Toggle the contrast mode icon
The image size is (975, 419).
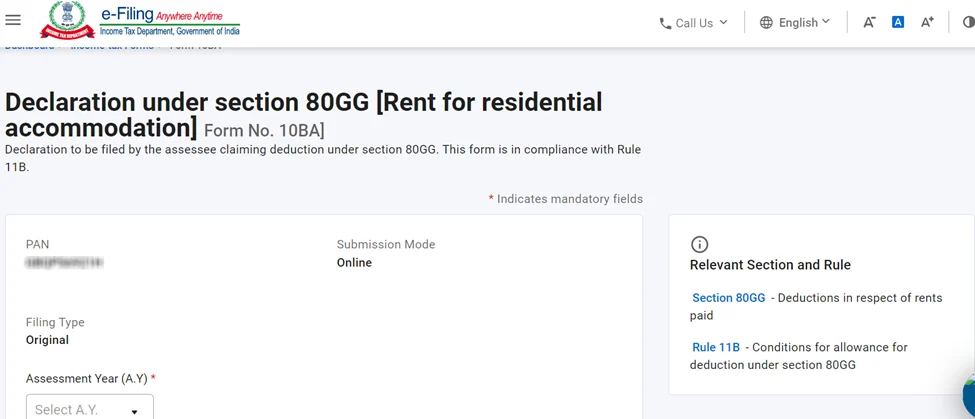coord(968,22)
